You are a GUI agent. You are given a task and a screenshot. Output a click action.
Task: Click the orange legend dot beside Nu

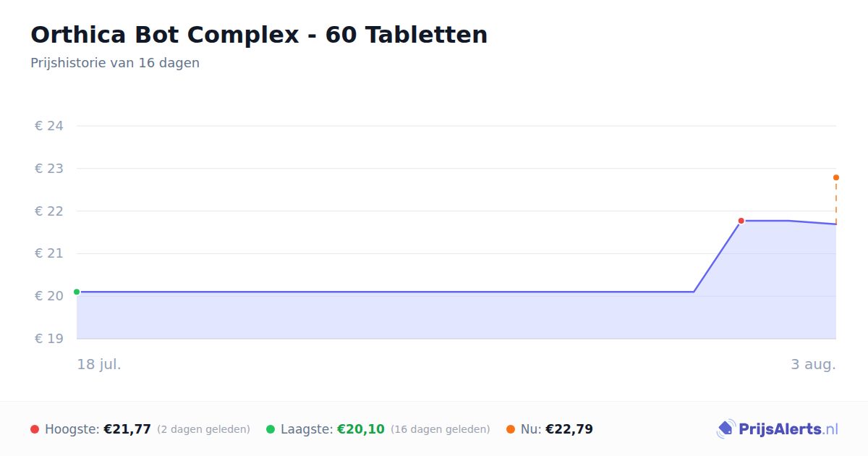tap(511, 429)
